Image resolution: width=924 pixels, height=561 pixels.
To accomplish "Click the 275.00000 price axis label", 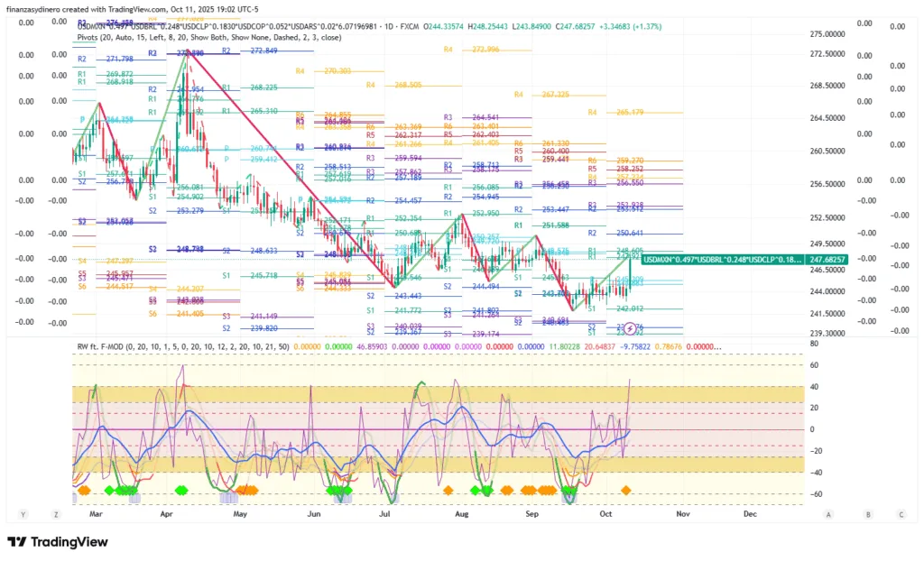I will click(x=827, y=33).
